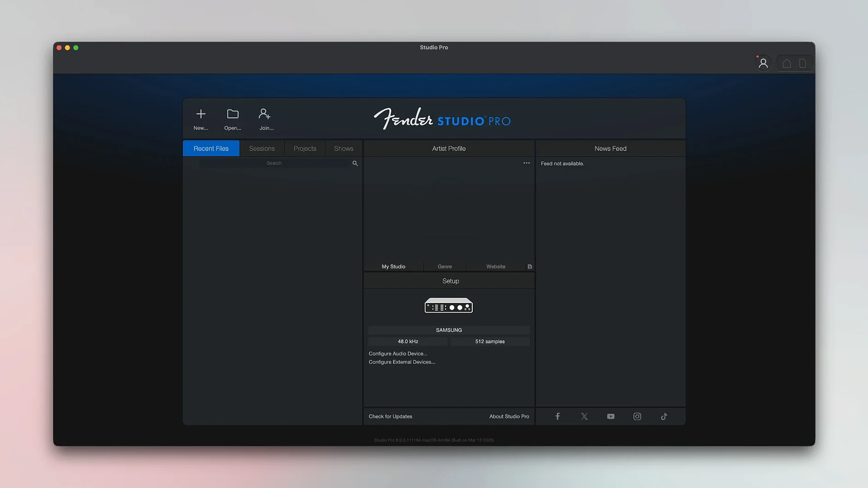The width and height of the screenshot is (868, 488).
Task: Open Artist Profile three-dots options menu
Action: pos(526,163)
